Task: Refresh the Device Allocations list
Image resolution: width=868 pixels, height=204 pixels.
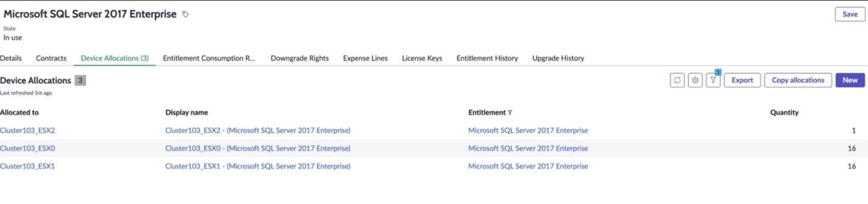Action: [x=677, y=80]
